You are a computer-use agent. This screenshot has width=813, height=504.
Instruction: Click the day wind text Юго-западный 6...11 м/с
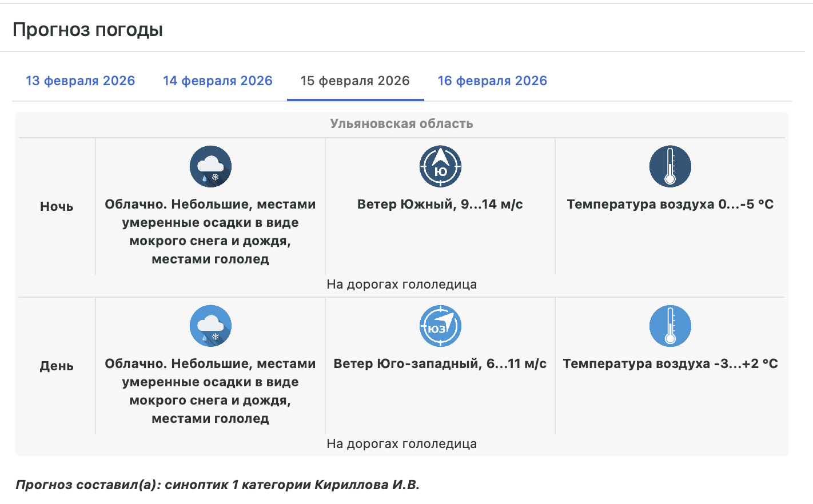tap(440, 363)
